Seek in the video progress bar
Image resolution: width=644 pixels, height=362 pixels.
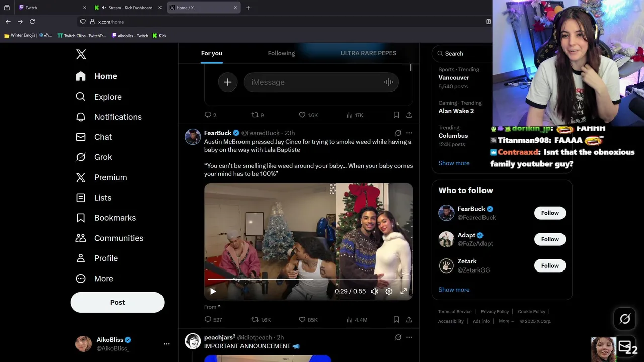(x=308, y=279)
